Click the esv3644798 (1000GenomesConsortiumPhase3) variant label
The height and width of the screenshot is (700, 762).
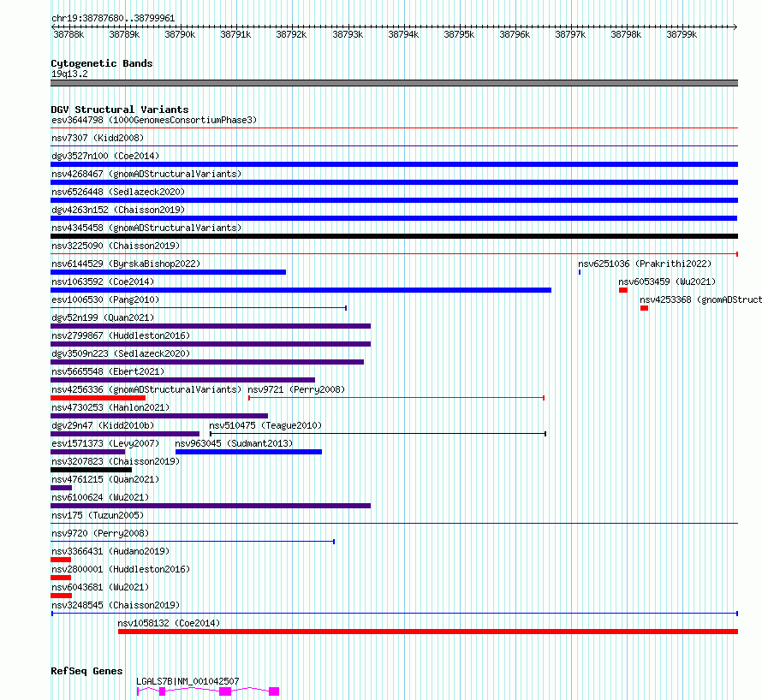click(154, 120)
